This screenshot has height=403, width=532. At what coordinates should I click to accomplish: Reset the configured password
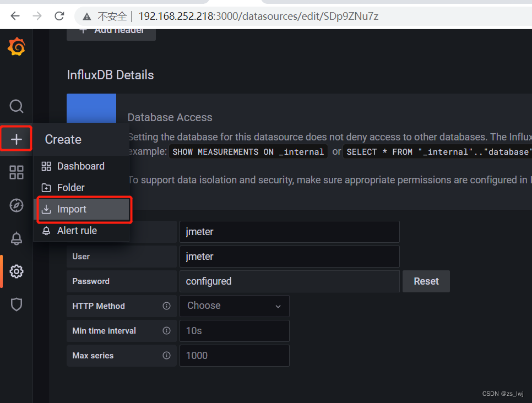coord(426,281)
